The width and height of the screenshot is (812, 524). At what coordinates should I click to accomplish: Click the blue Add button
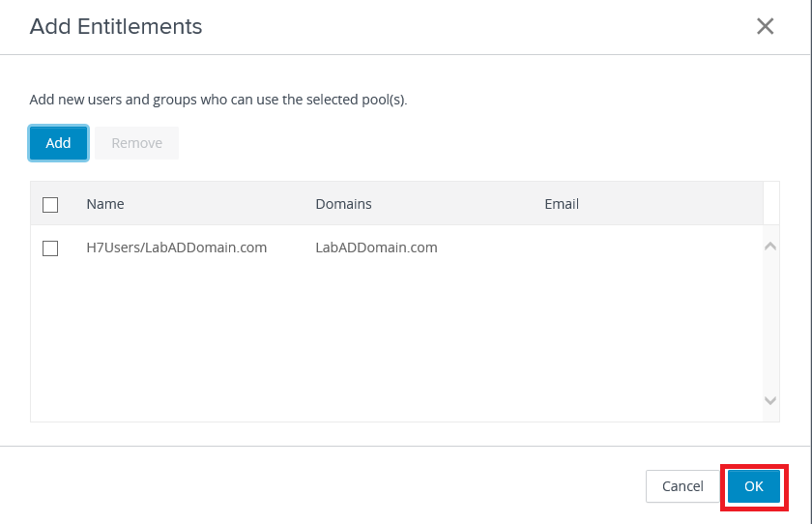tap(58, 143)
